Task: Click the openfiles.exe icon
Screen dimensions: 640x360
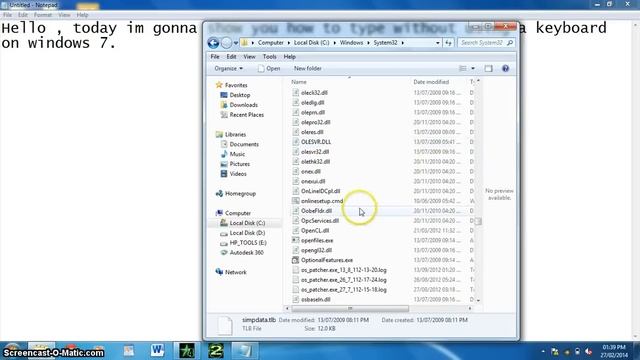Action: (x=296, y=240)
